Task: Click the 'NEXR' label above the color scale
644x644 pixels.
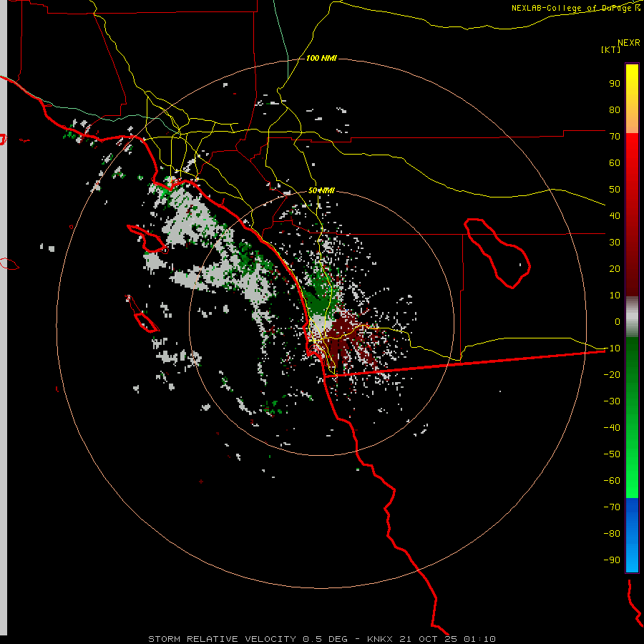Action: click(629, 42)
